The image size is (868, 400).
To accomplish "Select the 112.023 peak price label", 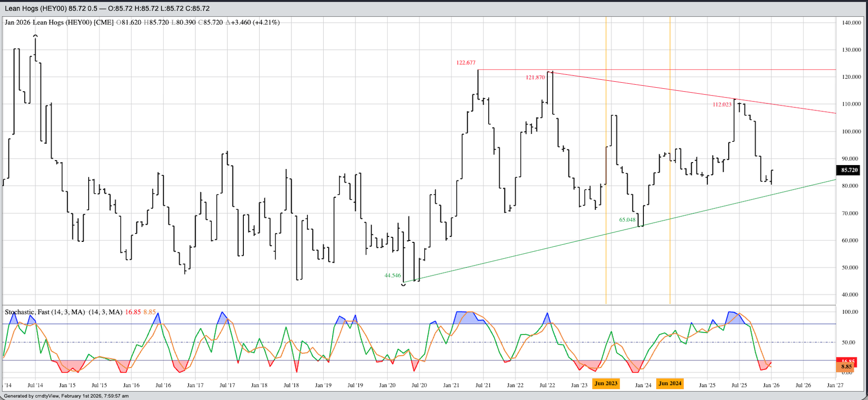I will point(722,105).
